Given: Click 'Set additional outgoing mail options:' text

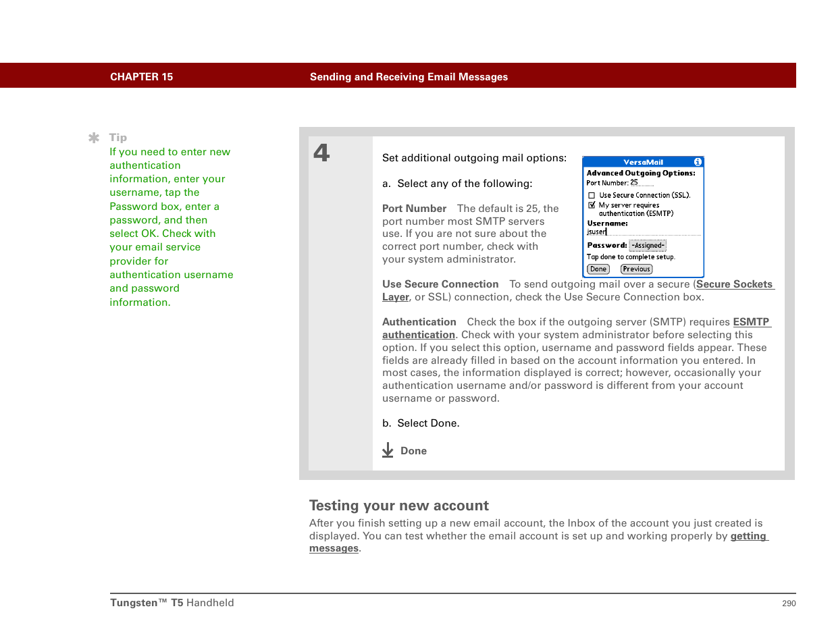Looking at the screenshot, I should point(474,158).
